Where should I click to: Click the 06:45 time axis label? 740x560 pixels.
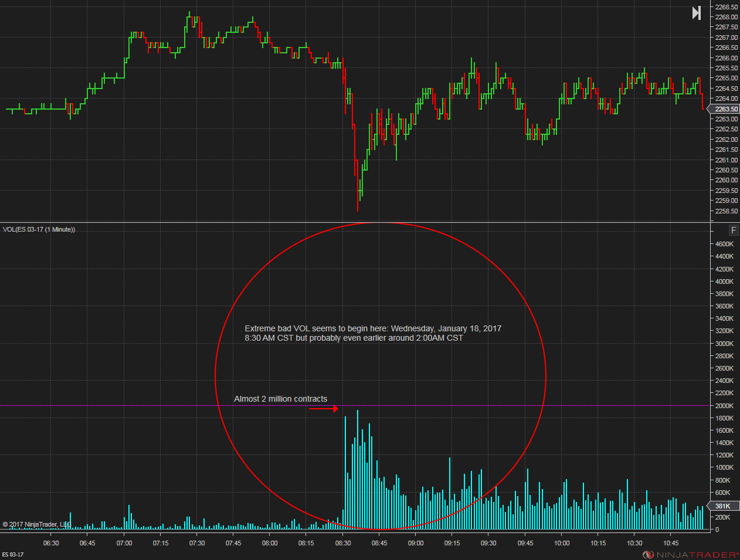[x=87, y=543]
